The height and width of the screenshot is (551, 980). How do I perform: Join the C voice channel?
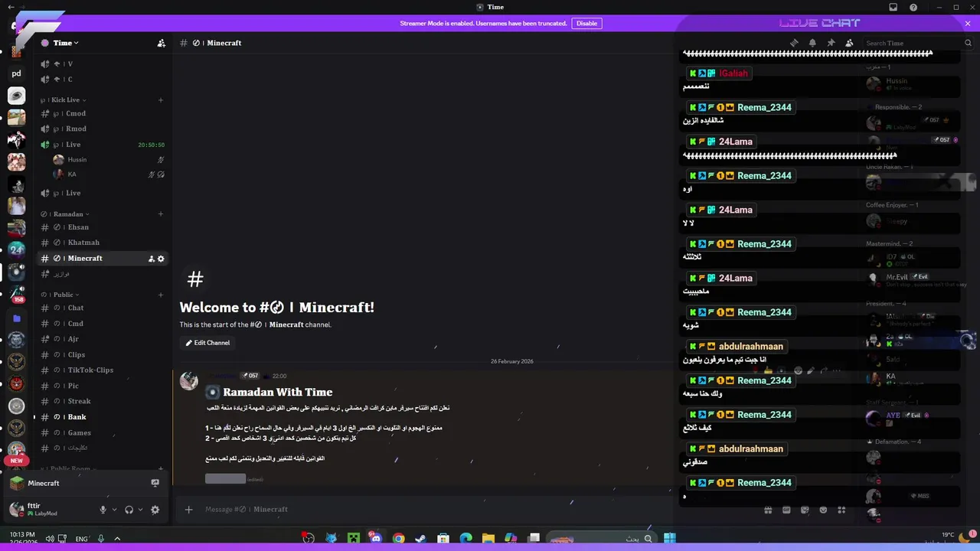102,80
